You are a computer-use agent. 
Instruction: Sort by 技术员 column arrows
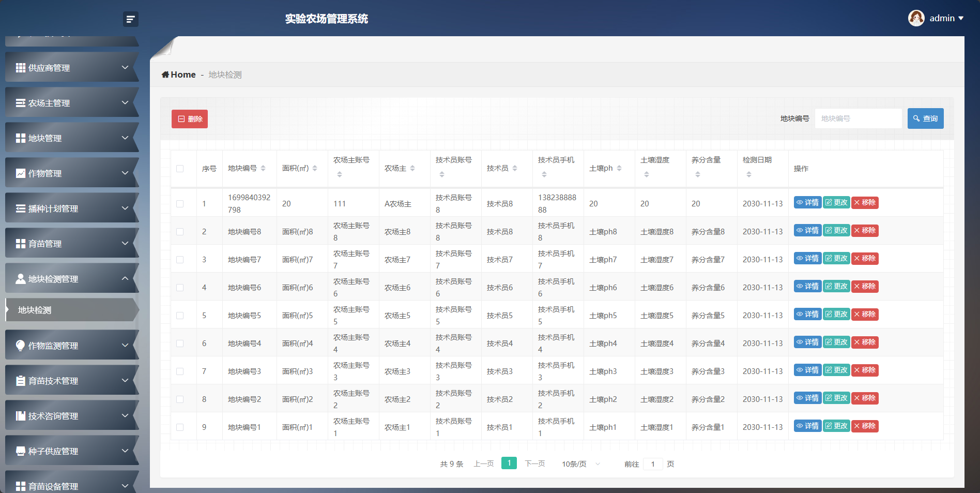coord(515,168)
